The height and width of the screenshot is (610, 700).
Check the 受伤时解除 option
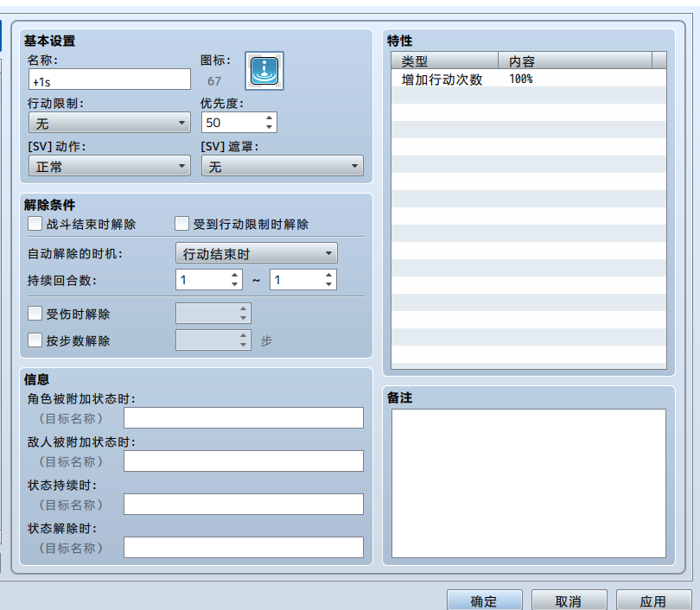(x=35, y=314)
